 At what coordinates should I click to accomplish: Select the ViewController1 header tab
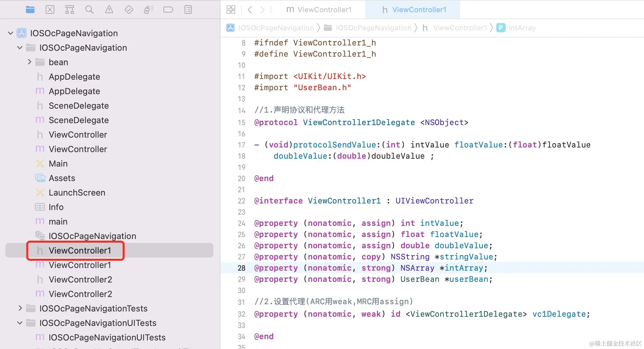pos(414,10)
